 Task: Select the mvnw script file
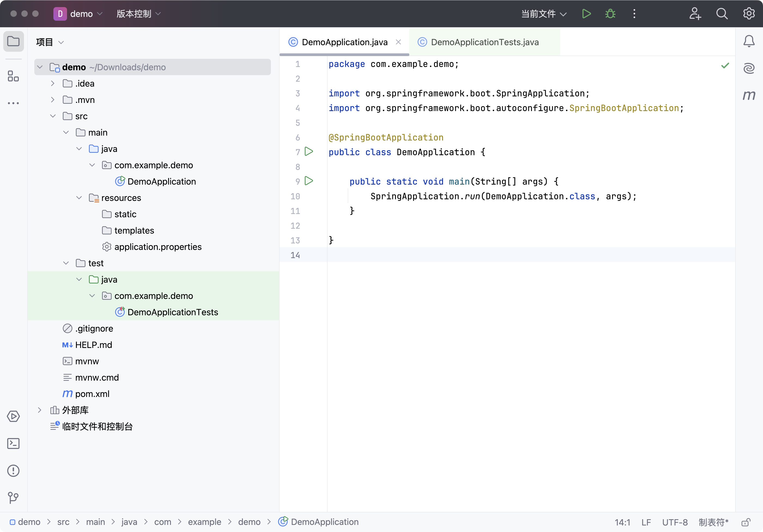81,361
